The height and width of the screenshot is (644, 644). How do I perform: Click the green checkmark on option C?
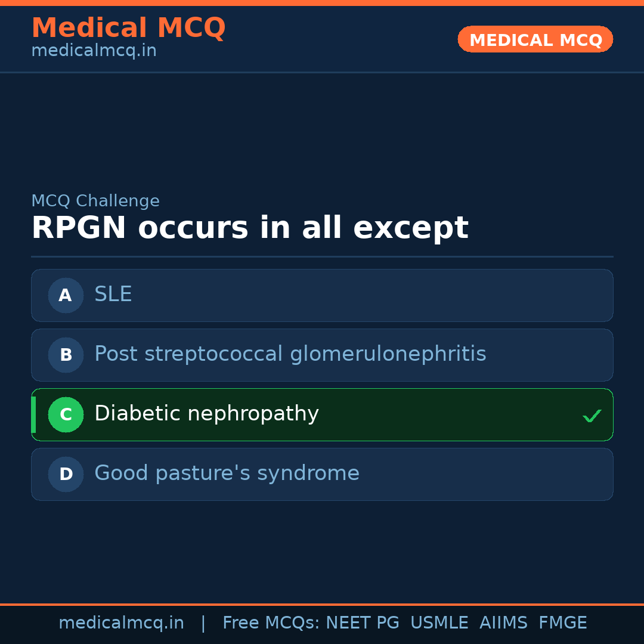(x=592, y=416)
